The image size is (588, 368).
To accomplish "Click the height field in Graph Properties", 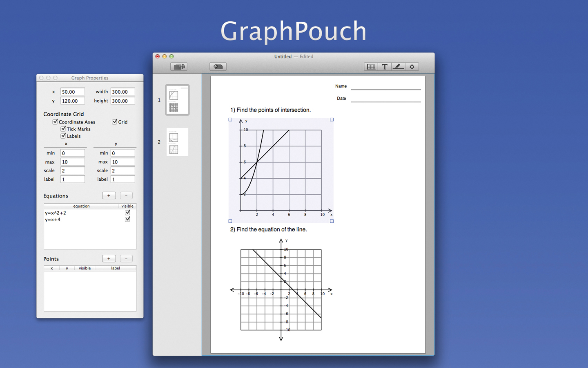I will [x=122, y=101].
